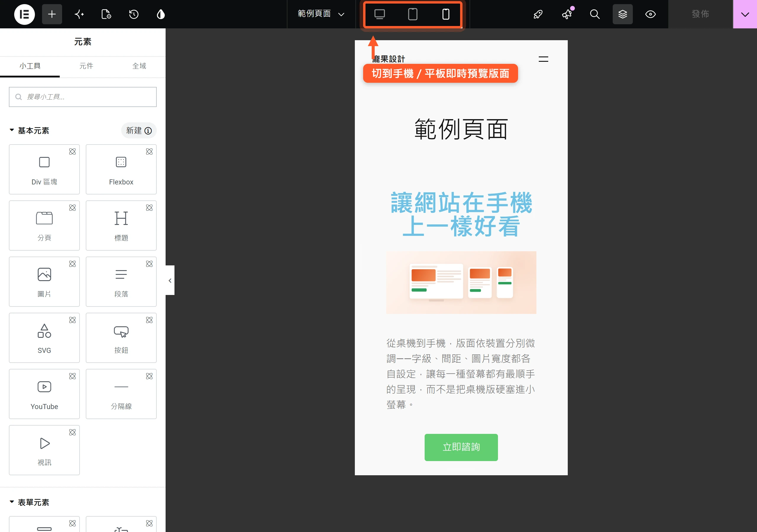Select the 元件 tab
Image resolution: width=757 pixels, height=532 pixels.
click(x=86, y=66)
